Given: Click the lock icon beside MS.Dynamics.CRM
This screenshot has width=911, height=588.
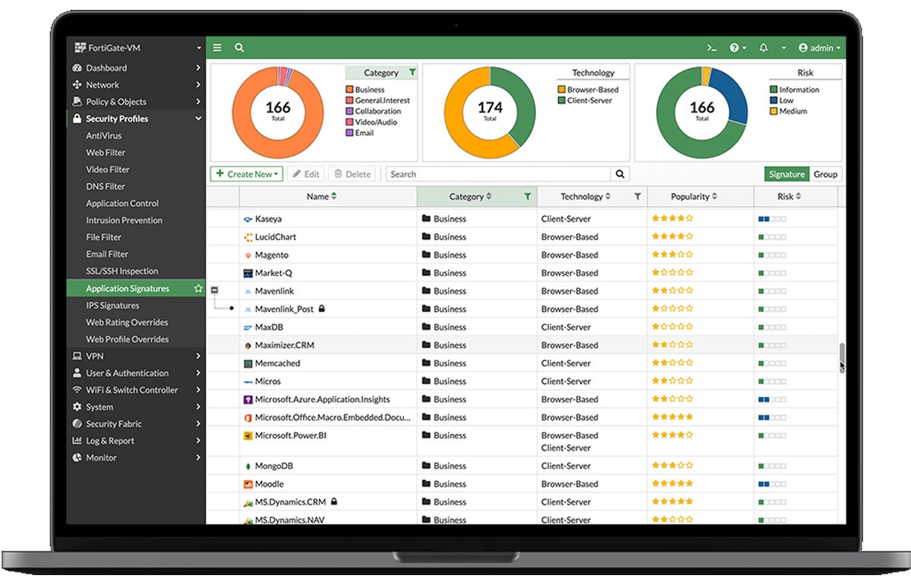Looking at the screenshot, I should (334, 502).
